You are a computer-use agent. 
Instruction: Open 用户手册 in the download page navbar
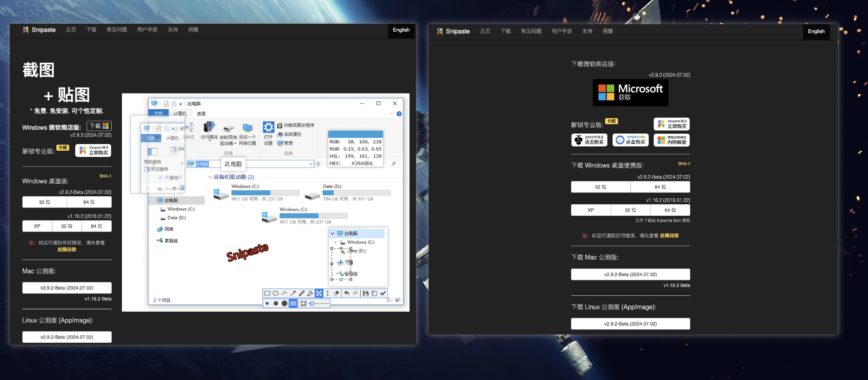click(561, 31)
